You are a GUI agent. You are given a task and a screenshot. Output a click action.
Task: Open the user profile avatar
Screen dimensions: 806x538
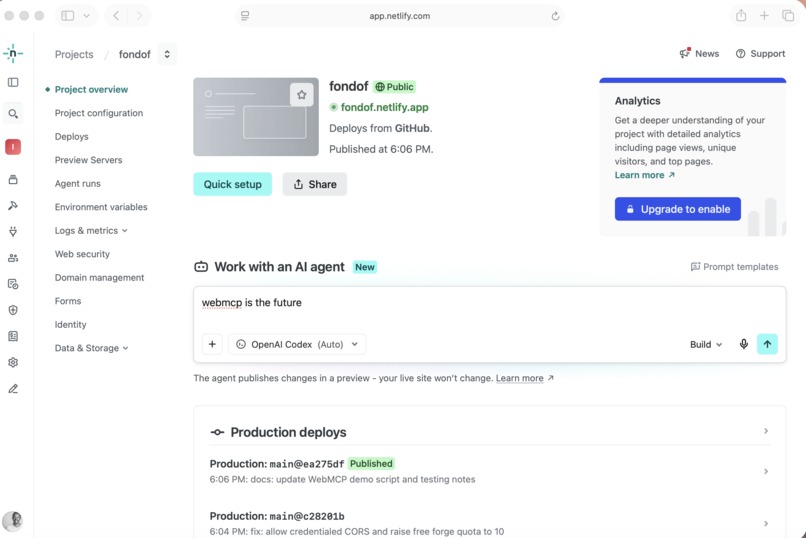[x=13, y=521]
